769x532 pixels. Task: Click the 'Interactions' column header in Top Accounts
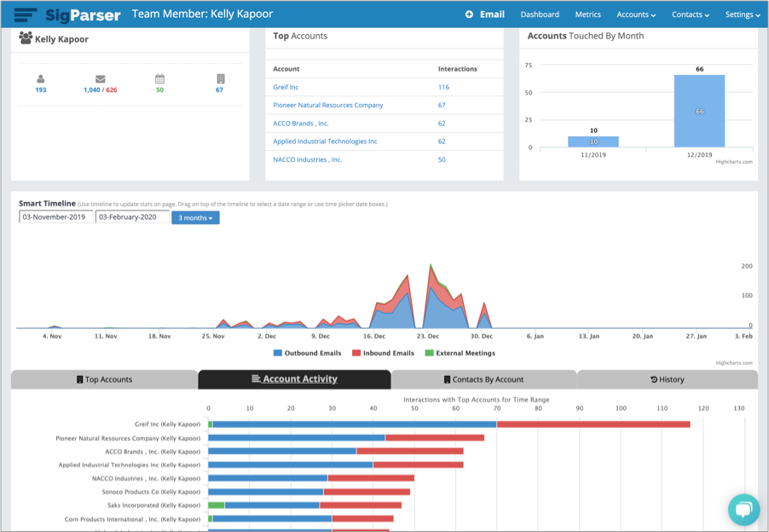458,69
